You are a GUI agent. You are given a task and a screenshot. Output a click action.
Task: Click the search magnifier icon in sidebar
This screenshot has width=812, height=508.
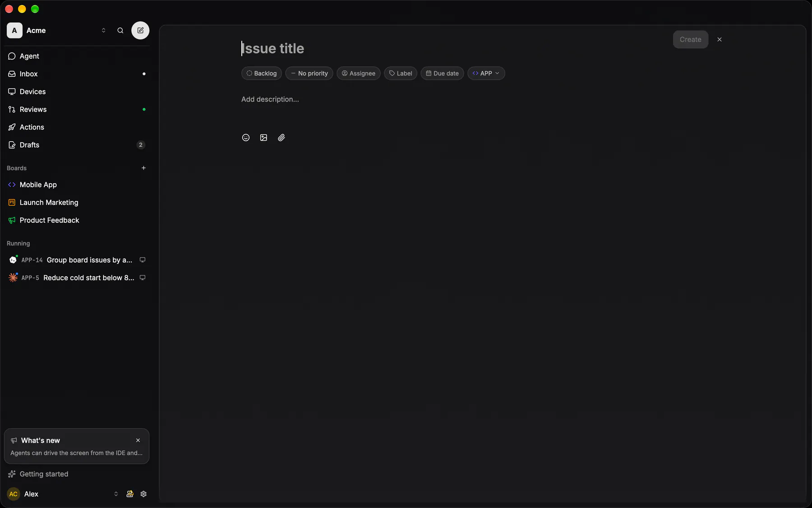click(120, 31)
